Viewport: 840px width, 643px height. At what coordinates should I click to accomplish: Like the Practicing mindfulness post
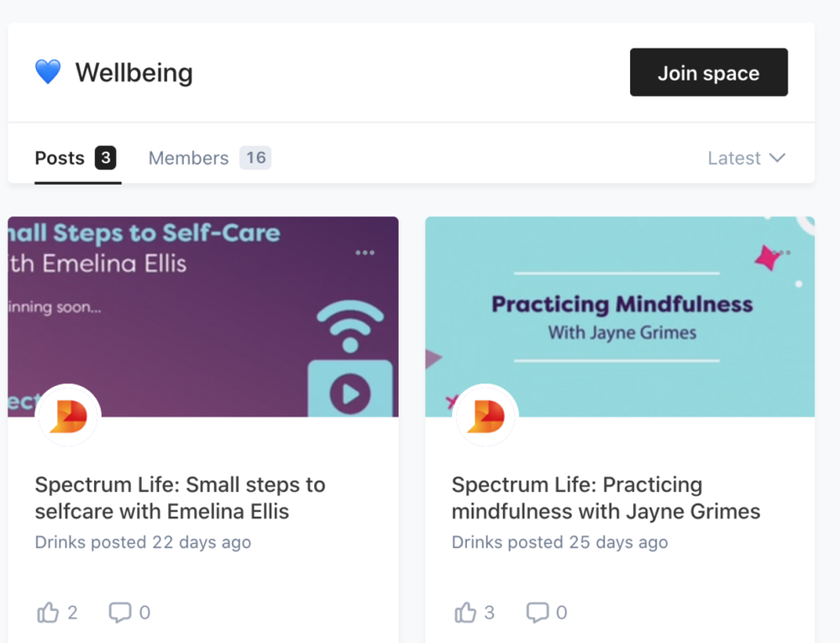[x=465, y=612]
